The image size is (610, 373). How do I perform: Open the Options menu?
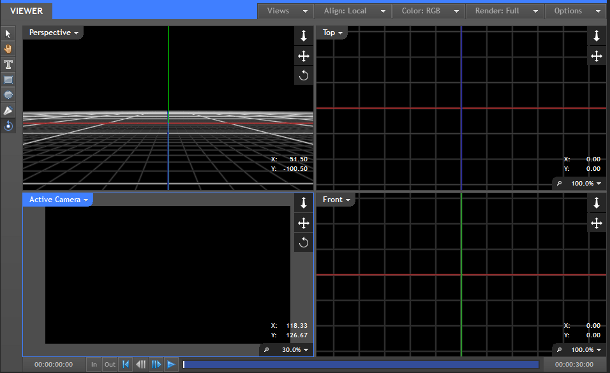[577, 11]
